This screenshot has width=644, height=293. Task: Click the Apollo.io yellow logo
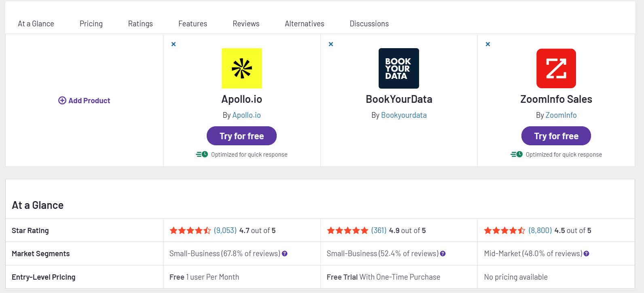pyautogui.click(x=242, y=68)
